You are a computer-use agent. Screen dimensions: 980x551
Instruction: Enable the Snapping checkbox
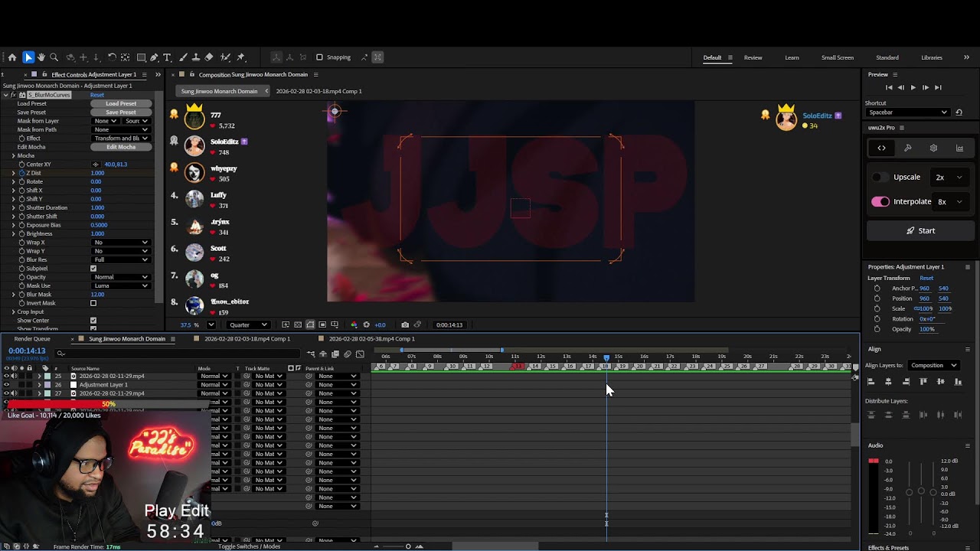point(320,57)
